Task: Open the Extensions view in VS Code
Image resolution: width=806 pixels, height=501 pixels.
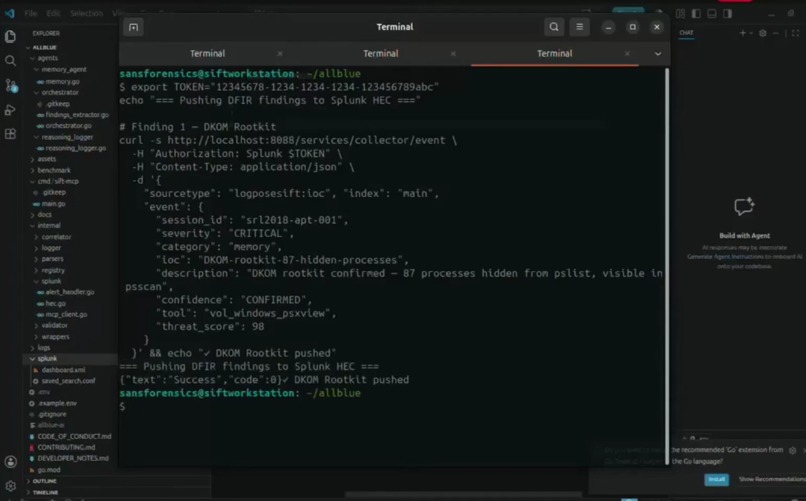Action: 10,134
